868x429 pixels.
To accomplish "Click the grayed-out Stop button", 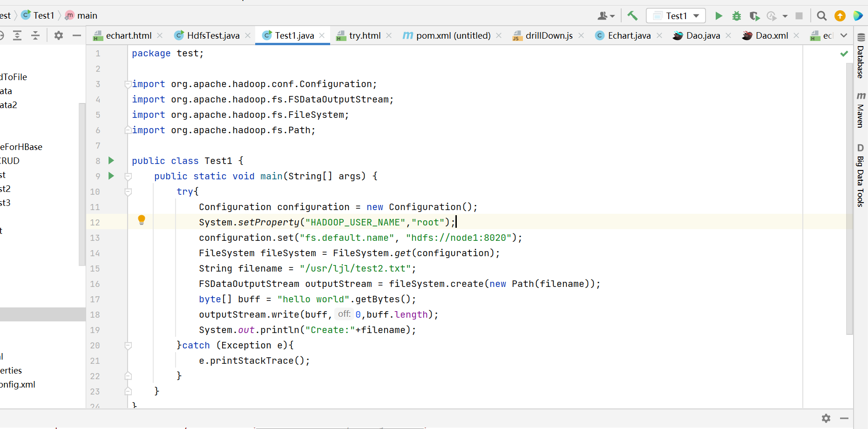I will click(799, 16).
